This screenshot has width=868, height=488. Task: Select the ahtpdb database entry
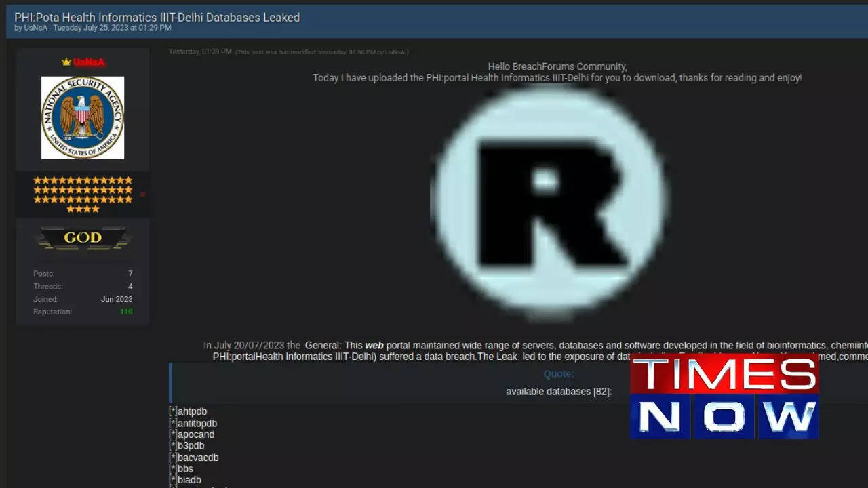192,411
